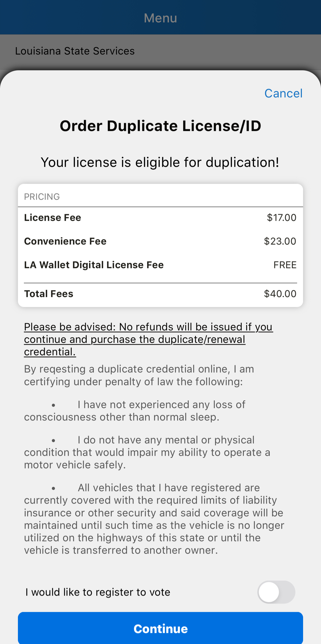This screenshot has width=321, height=644.
Task: Tap the $40.00 total fees amount
Action: point(280,294)
